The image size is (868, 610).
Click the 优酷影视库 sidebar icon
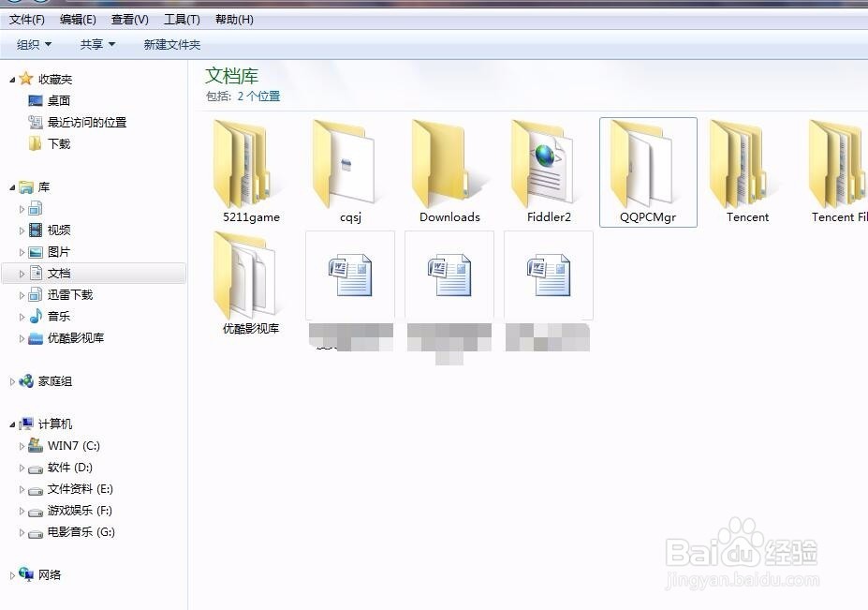pos(36,338)
